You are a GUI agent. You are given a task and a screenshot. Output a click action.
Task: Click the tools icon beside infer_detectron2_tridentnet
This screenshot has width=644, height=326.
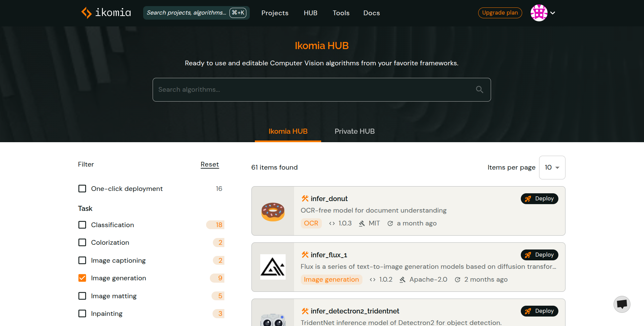pos(305,311)
